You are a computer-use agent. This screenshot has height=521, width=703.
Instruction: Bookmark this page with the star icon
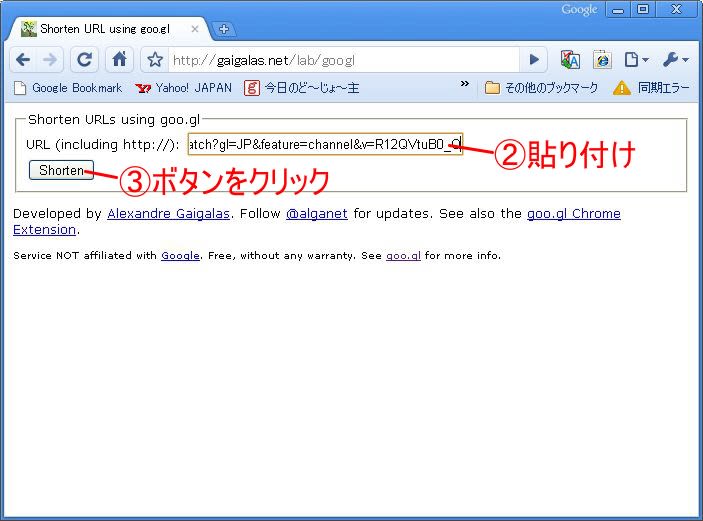pyautogui.click(x=155, y=60)
